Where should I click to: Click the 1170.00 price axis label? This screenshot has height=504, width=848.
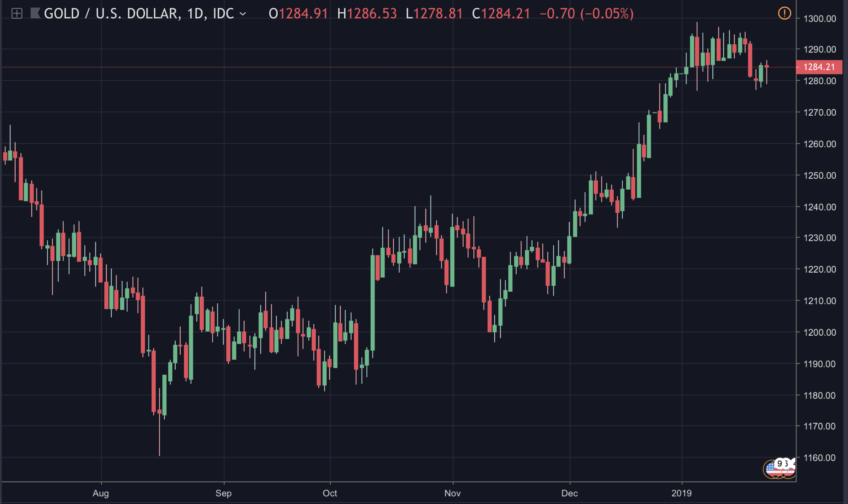(820, 426)
